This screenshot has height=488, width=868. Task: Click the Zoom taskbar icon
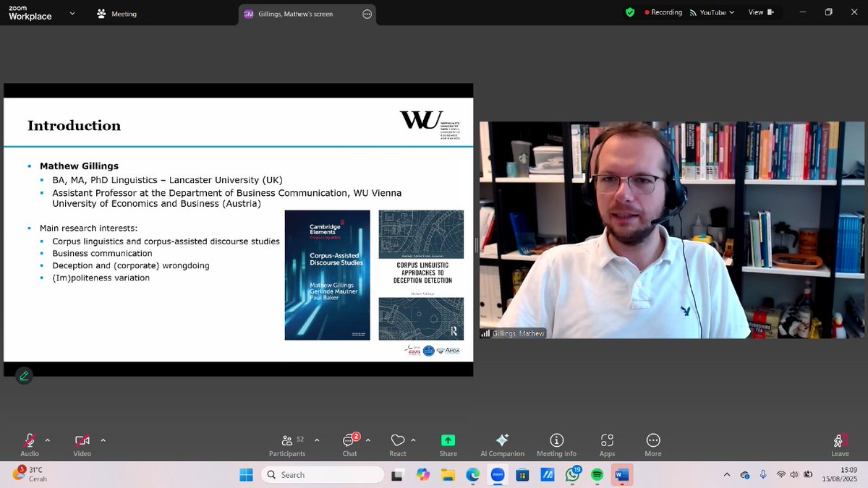coord(498,475)
